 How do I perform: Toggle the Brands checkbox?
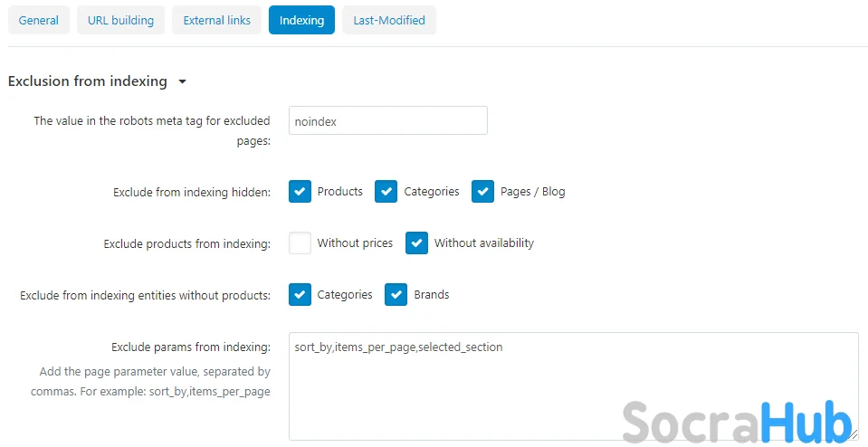[396, 295]
